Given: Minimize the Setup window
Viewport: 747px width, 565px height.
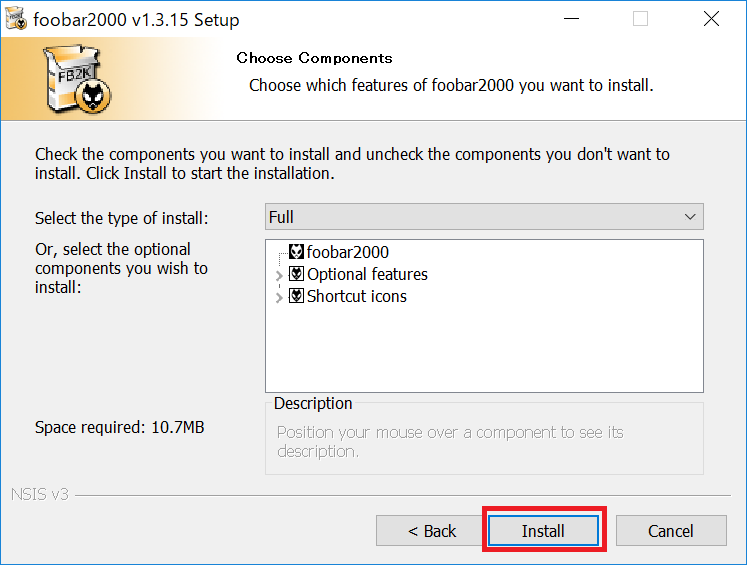Looking at the screenshot, I should (571, 19).
